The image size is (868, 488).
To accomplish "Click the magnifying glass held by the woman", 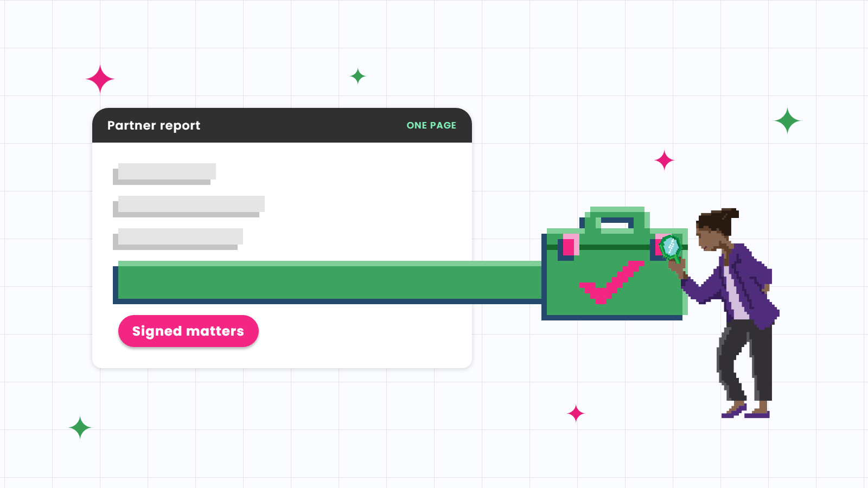I will click(x=671, y=248).
